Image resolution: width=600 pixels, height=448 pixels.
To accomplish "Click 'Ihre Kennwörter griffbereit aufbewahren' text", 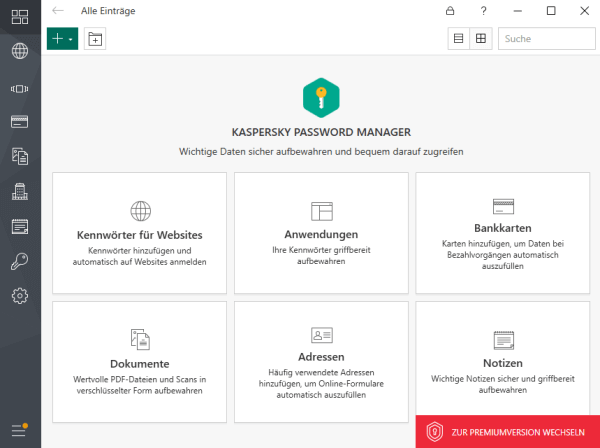I will click(321, 256).
